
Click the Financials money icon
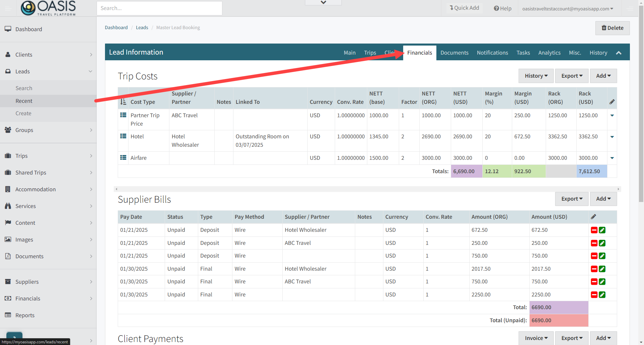(8, 298)
